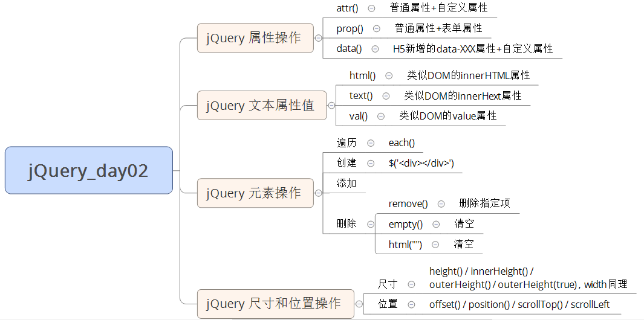
Task: Select the data() subtopic
Action: (349, 49)
